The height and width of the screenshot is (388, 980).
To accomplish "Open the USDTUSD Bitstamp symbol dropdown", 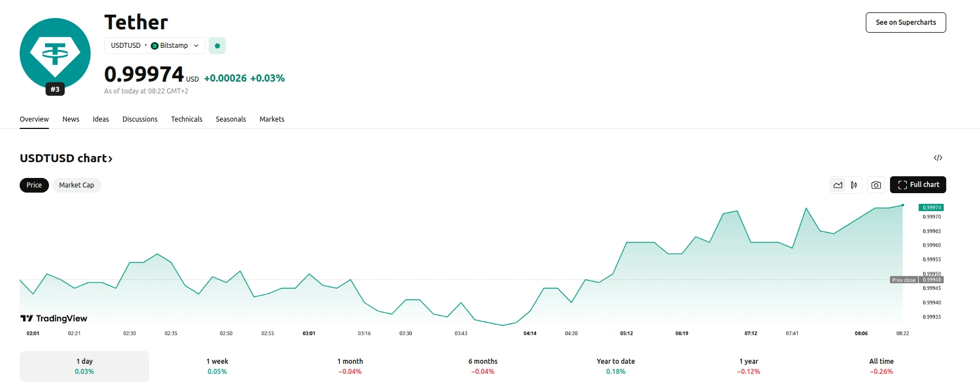I will pos(154,46).
